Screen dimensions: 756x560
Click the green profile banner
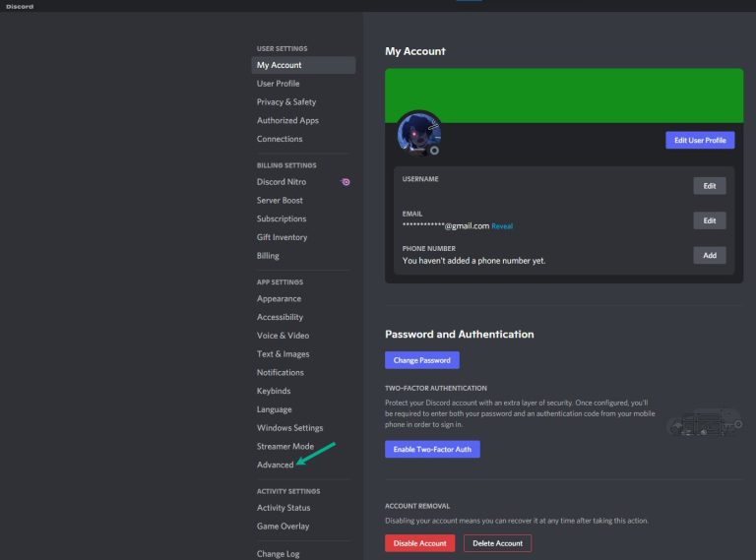click(x=564, y=94)
